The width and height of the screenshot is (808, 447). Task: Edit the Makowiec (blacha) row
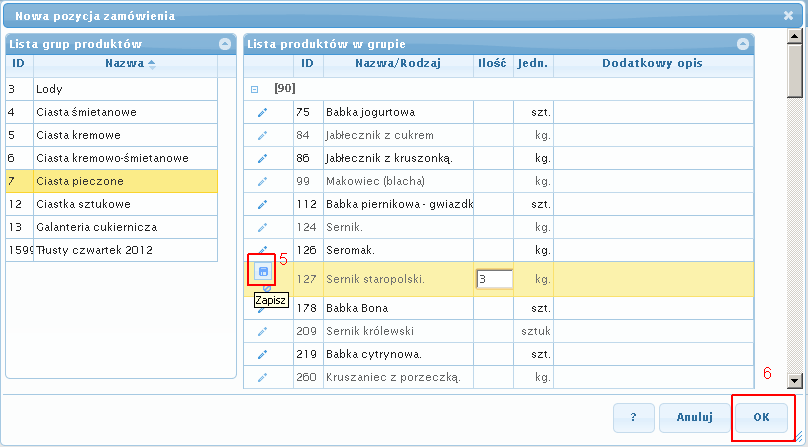[x=262, y=181]
